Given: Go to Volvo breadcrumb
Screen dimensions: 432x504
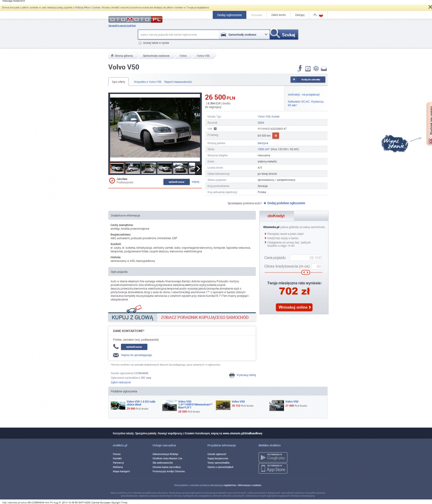Looking at the screenshot, I should coord(183,56).
